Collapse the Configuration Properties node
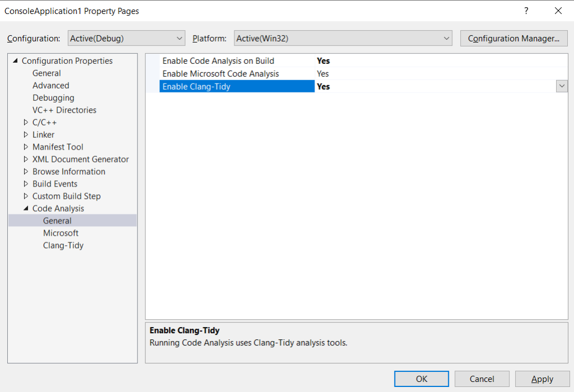Screen dimensions: 574x392 point(15,61)
